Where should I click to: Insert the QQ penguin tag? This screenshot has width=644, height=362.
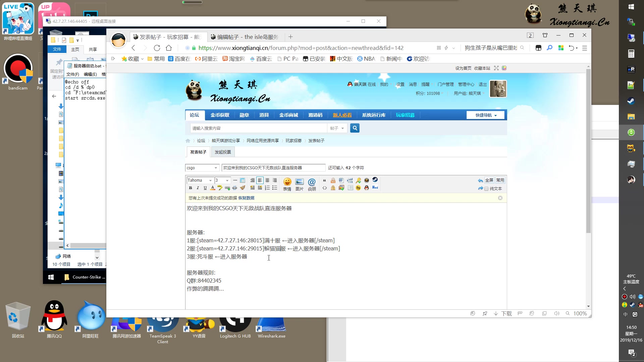(366, 188)
